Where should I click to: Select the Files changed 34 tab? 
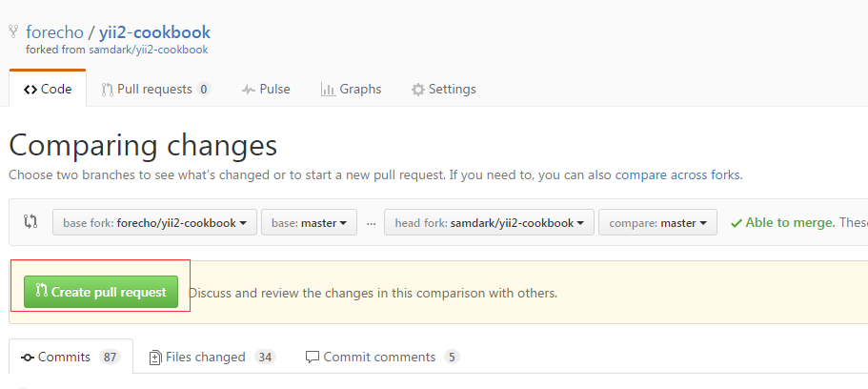click(212, 358)
